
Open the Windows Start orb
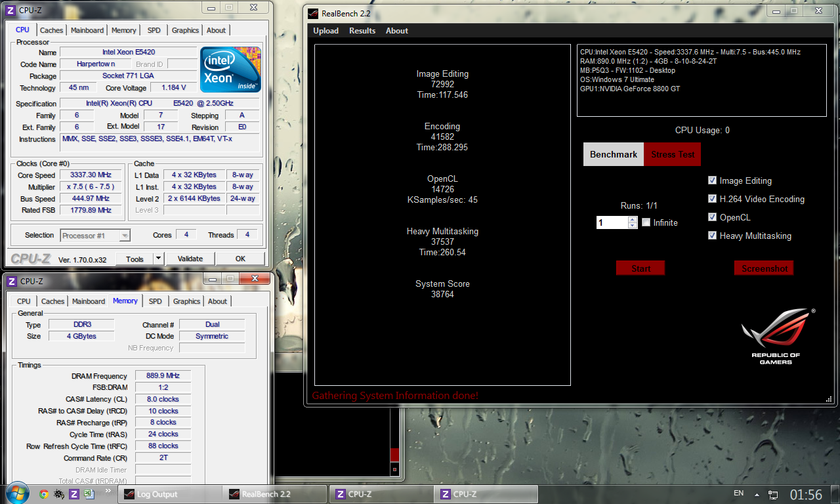coord(17,493)
